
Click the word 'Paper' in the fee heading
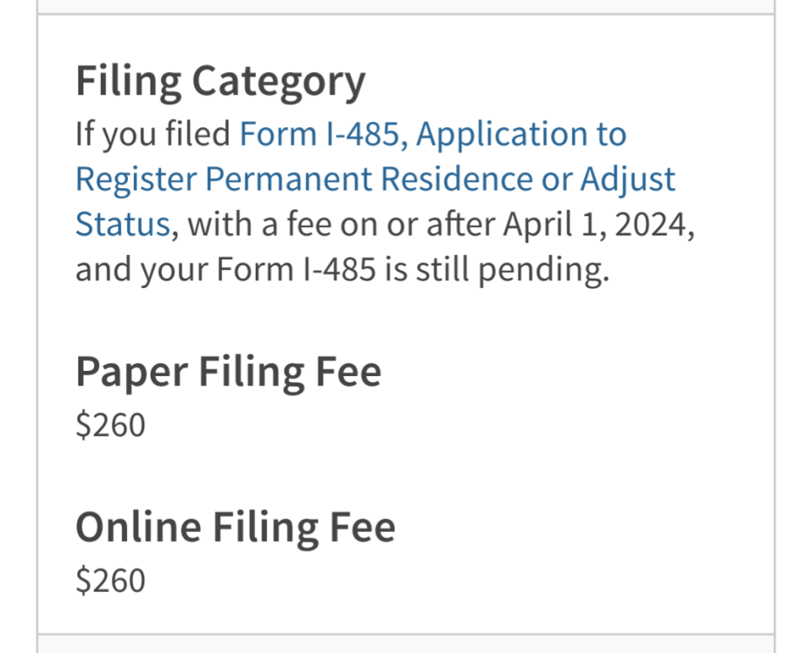[131, 374]
